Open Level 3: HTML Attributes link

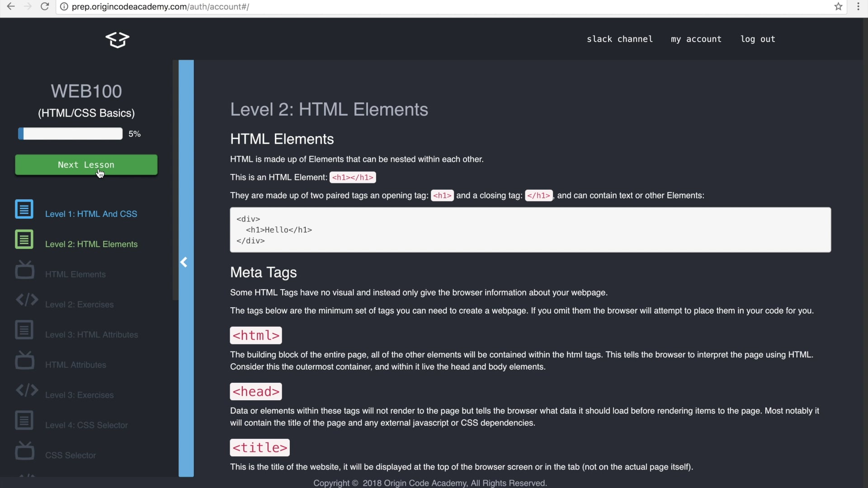(92, 335)
